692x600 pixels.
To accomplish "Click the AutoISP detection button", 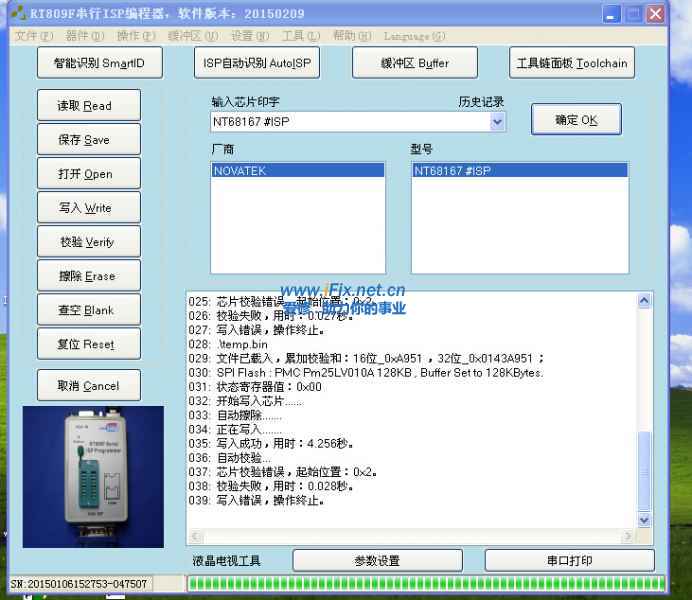I will (x=257, y=63).
